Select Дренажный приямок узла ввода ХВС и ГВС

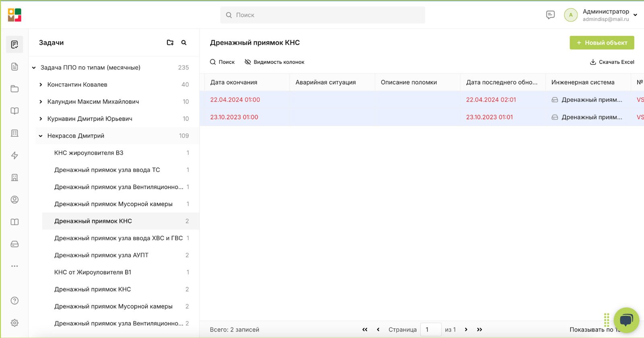click(x=121, y=238)
